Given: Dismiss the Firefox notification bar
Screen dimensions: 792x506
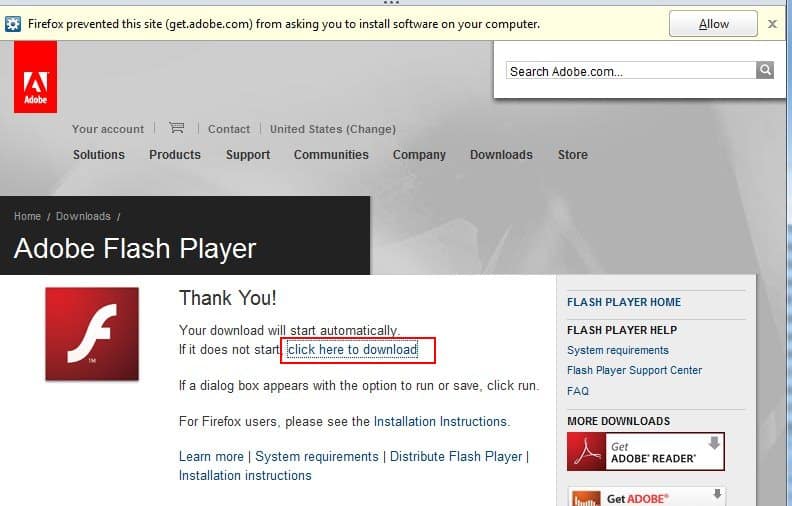Looking at the screenshot, I should tap(772, 24).
